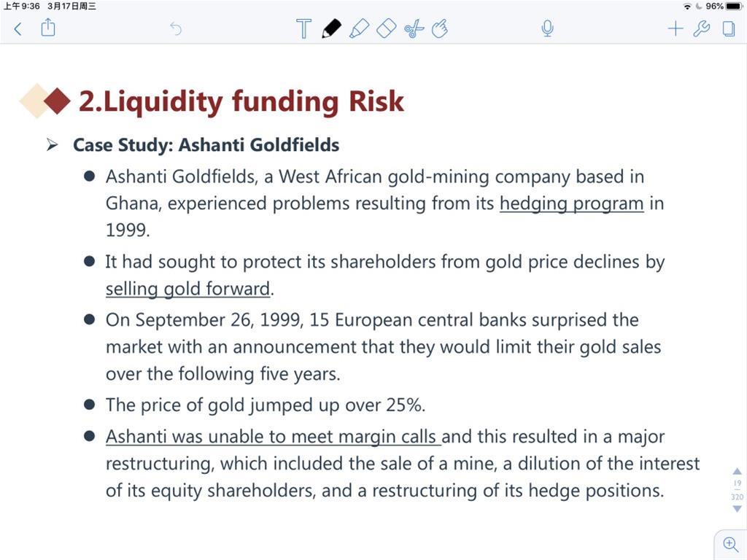Select the Pen tool

[x=332, y=28]
